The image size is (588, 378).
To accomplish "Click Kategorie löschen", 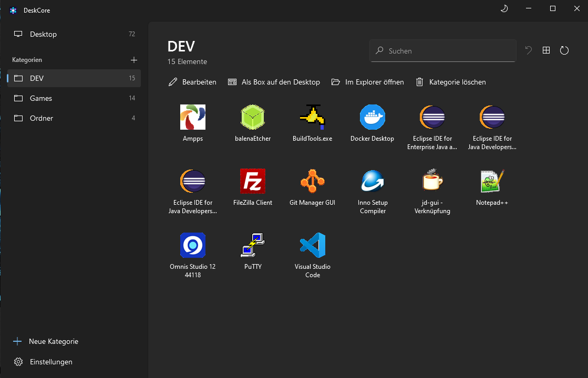I will click(x=451, y=82).
